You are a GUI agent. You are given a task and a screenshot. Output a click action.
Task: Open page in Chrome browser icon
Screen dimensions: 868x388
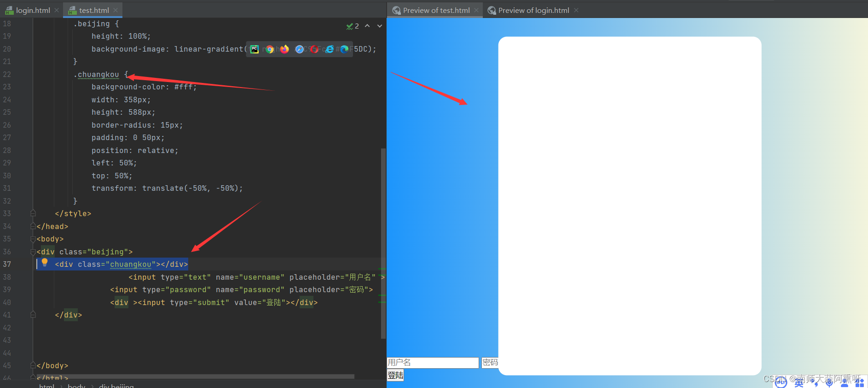tap(270, 49)
